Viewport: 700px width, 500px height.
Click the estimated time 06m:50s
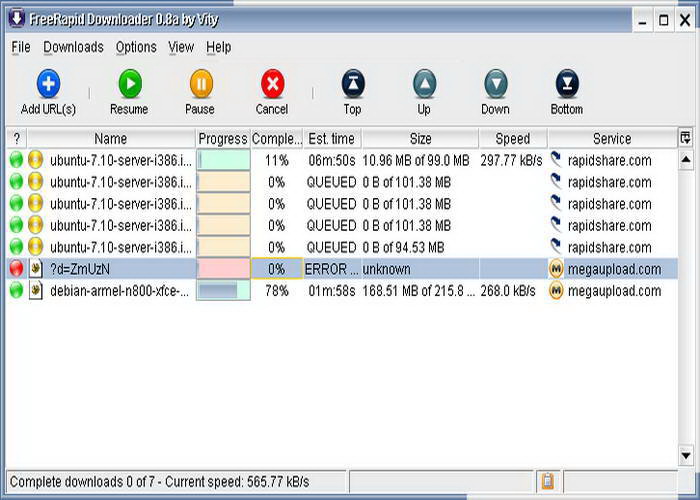pyautogui.click(x=332, y=160)
